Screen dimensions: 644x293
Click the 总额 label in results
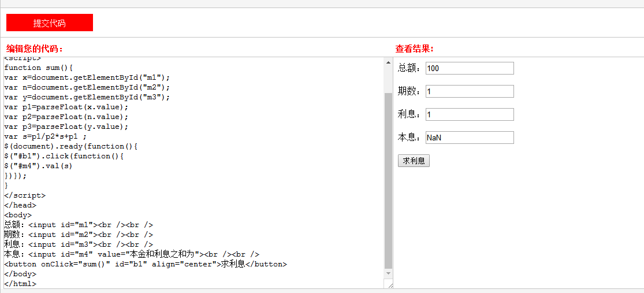410,68
